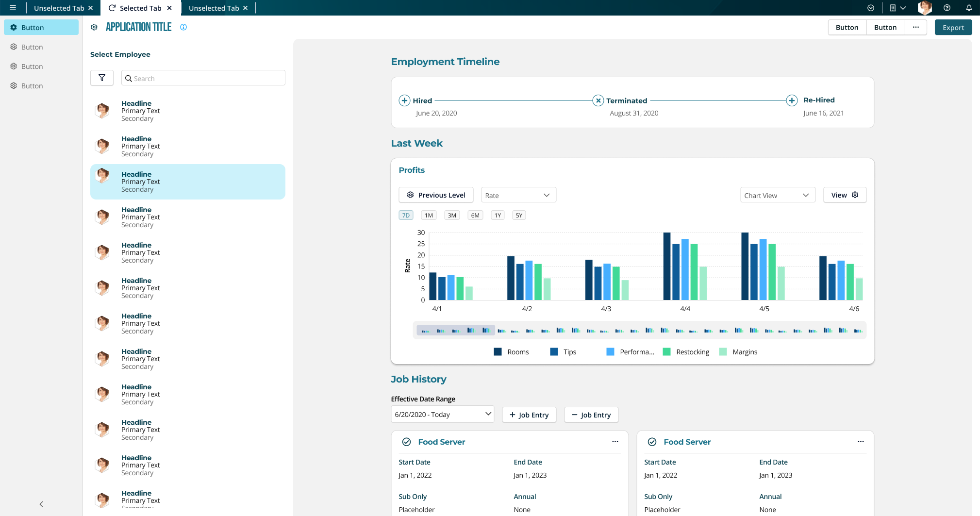Click the employee Search field

pos(203,78)
